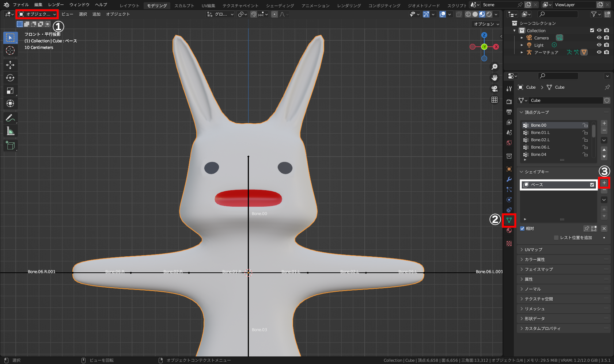Click the blue Z axis on the gizmo
Screen dimensions: 614x364
point(484,35)
